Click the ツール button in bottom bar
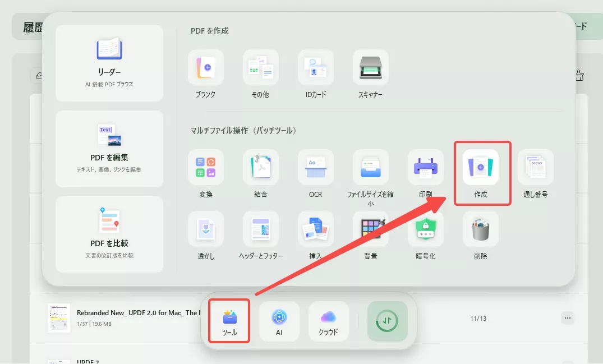The width and height of the screenshot is (603, 364). pyautogui.click(x=229, y=321)
